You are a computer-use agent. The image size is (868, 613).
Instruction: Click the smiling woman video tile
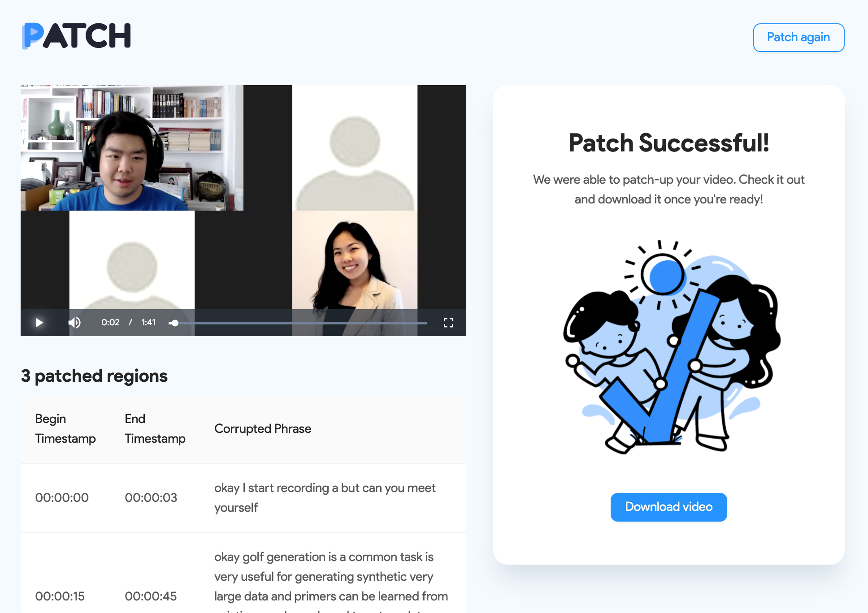(354, 264)
